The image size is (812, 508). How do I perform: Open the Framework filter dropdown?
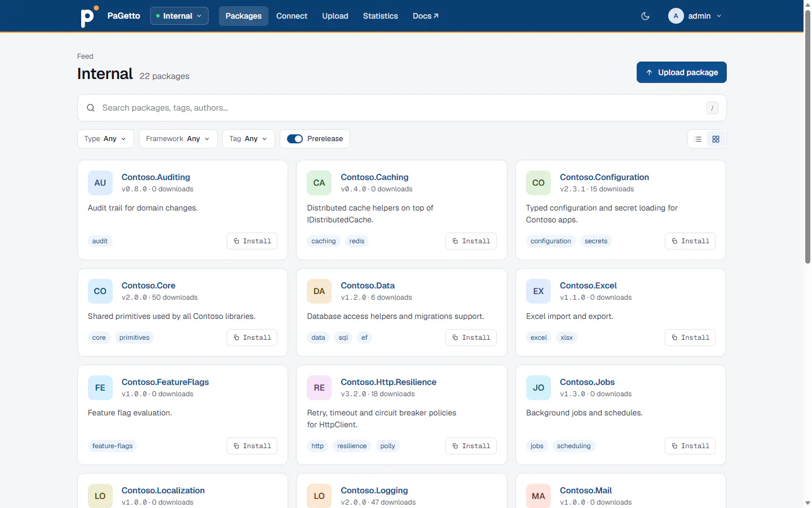pos(178,139)
